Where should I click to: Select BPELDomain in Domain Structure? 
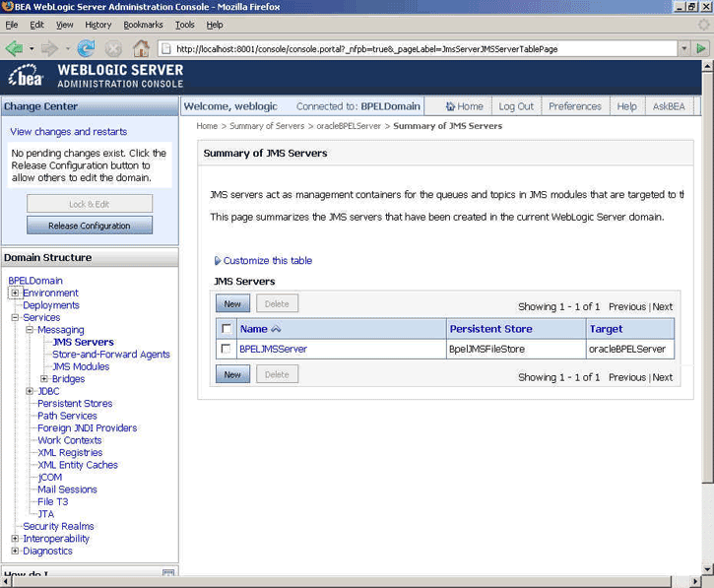(x=35, y=281)
